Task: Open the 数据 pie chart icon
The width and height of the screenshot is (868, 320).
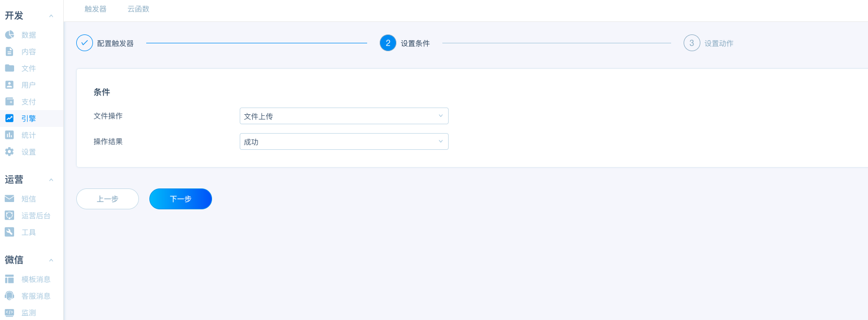Action: (9, 35)
